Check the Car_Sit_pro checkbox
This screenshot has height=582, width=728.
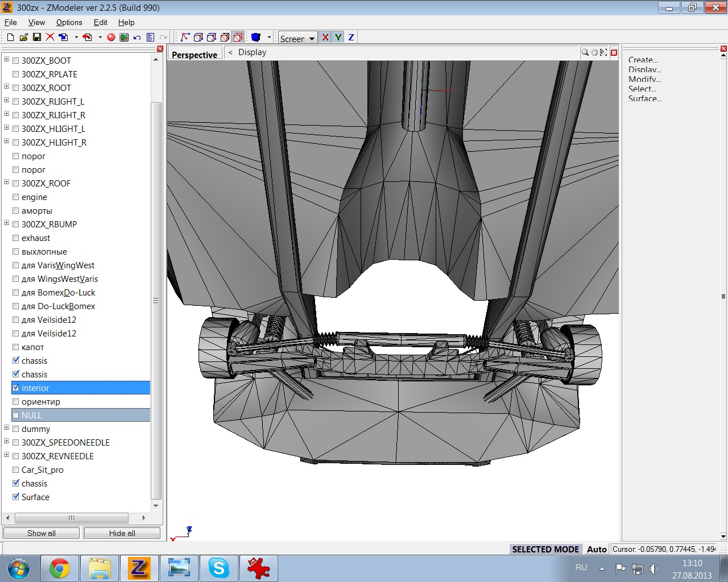[16, 469]
